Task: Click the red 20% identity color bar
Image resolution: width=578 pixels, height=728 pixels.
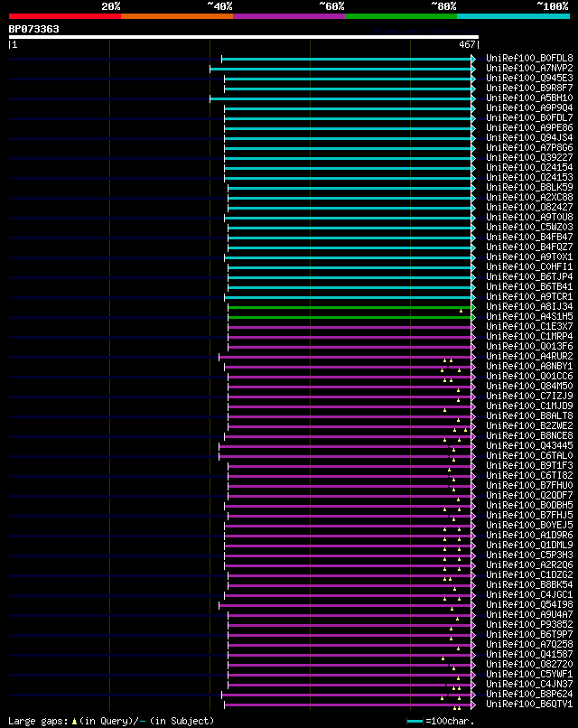Action: pos(65,16)
